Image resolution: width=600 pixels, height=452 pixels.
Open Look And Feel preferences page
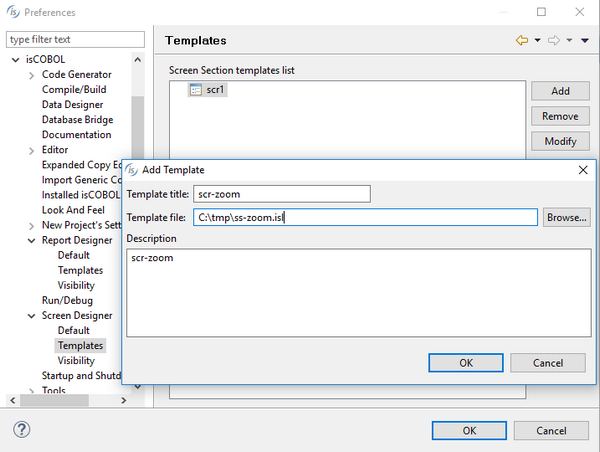click(73, 210)
